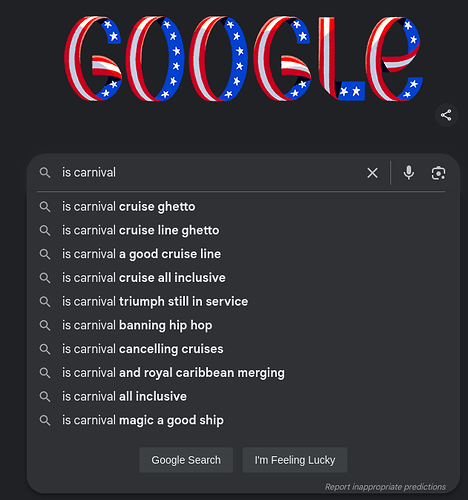Start voice search with microphone icon
Viewport: 468px width, 500px height.
(x=409, y=173)
